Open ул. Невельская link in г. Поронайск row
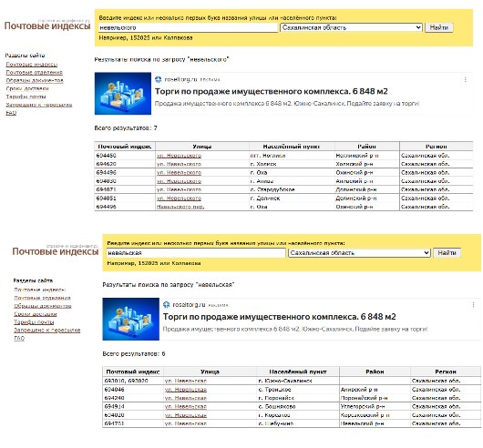 (x=186, y=398)
